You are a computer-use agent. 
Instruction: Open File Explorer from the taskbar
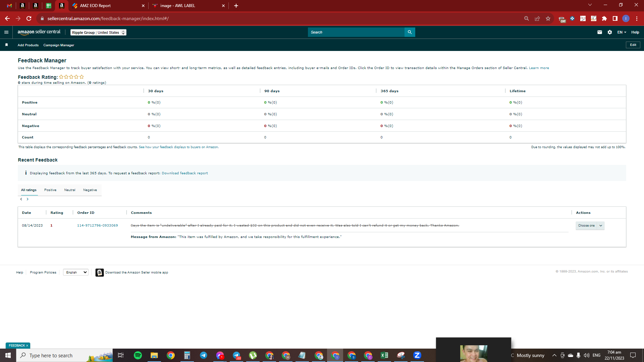pyautogui.click(x=154, y=355)
